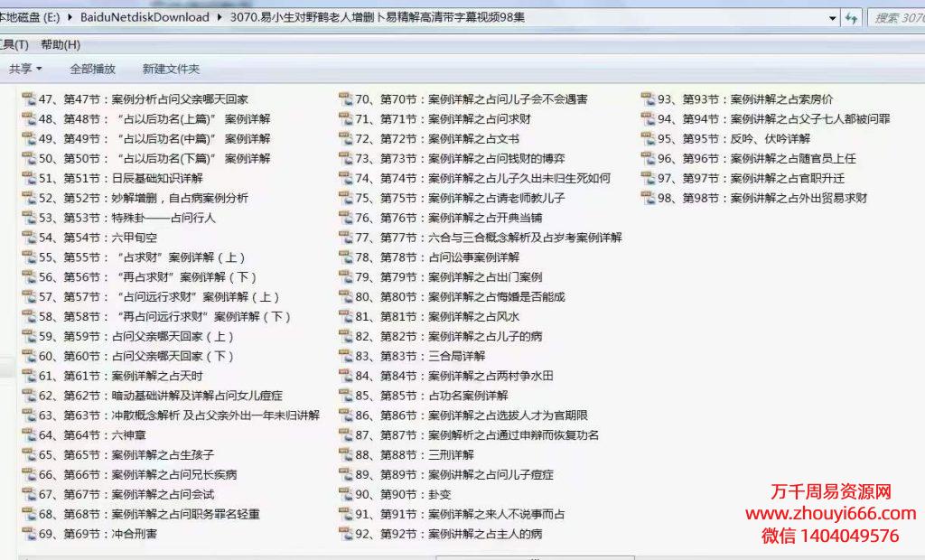
Task: Click into the search box at top right
Action: click(896, 18)
